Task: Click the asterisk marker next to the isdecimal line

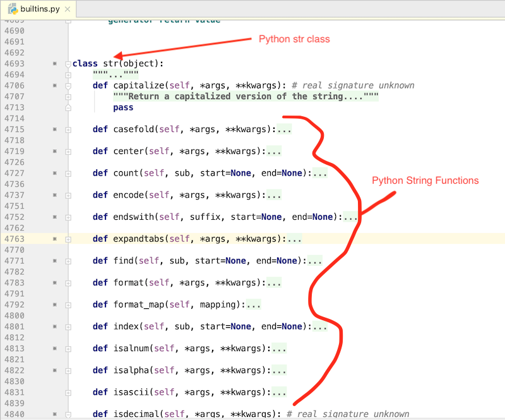Action: tap(54, 414)
